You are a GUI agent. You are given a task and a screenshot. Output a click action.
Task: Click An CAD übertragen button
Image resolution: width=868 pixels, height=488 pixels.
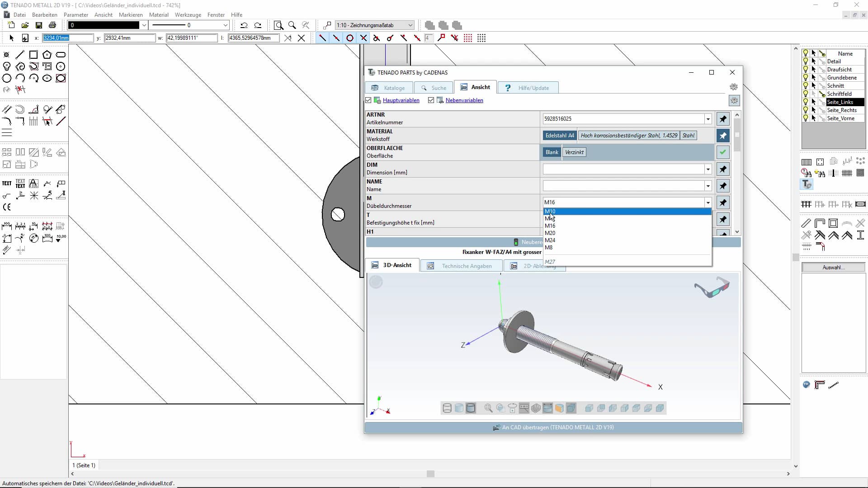click(x=553, y=427)
